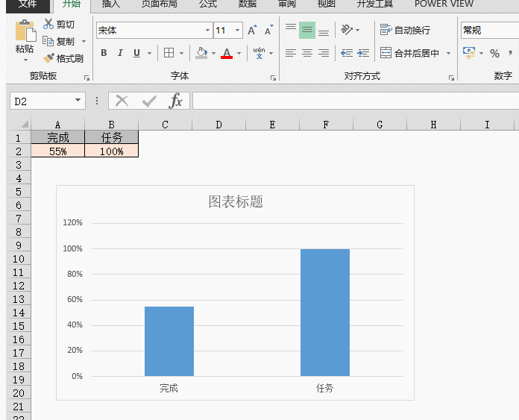Screen dimensions: 519x420
Task: Click the phonetic guide wén icon
Action: click(x=259, y=53)
